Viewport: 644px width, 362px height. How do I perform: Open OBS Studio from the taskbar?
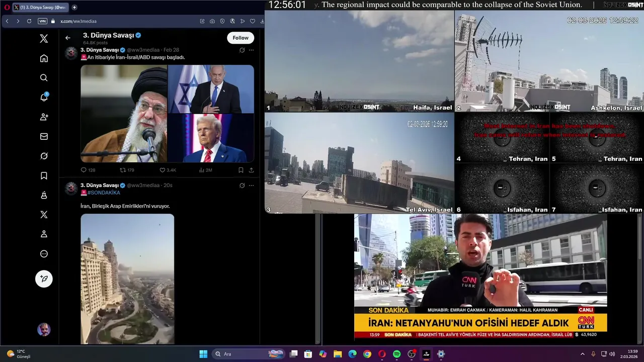[x=412, y=354]
